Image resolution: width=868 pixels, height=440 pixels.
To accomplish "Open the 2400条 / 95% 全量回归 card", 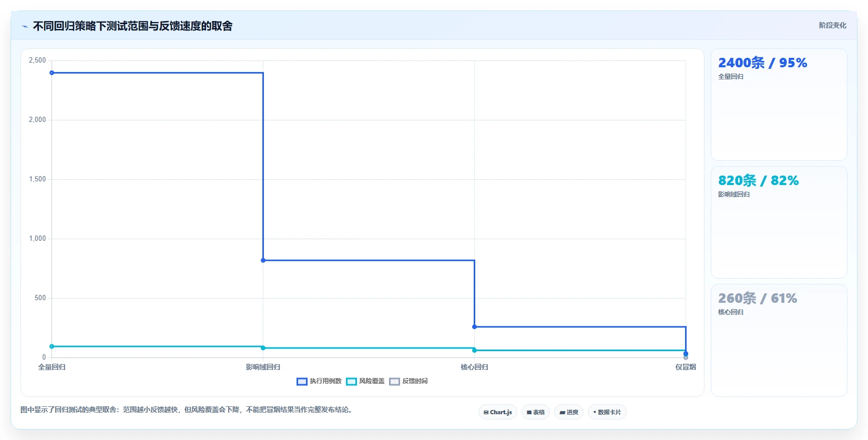I will [x=779, y=105].
